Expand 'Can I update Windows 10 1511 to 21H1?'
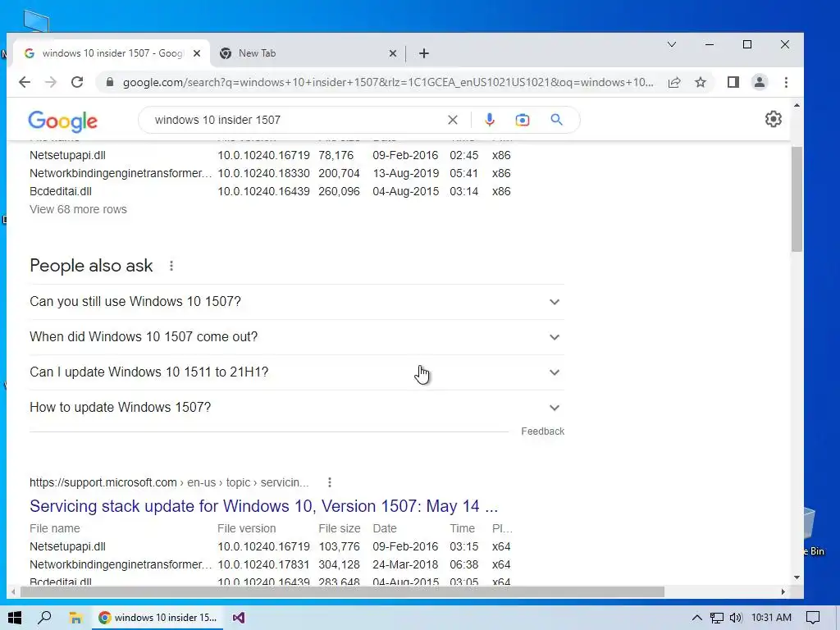 [297, 372]
